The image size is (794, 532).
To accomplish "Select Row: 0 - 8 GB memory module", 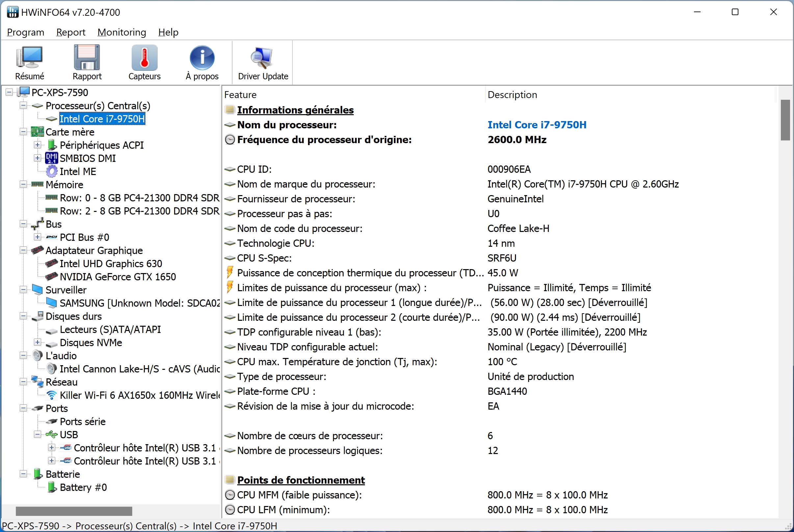I will pyautogui.click(x=140, y=198).
